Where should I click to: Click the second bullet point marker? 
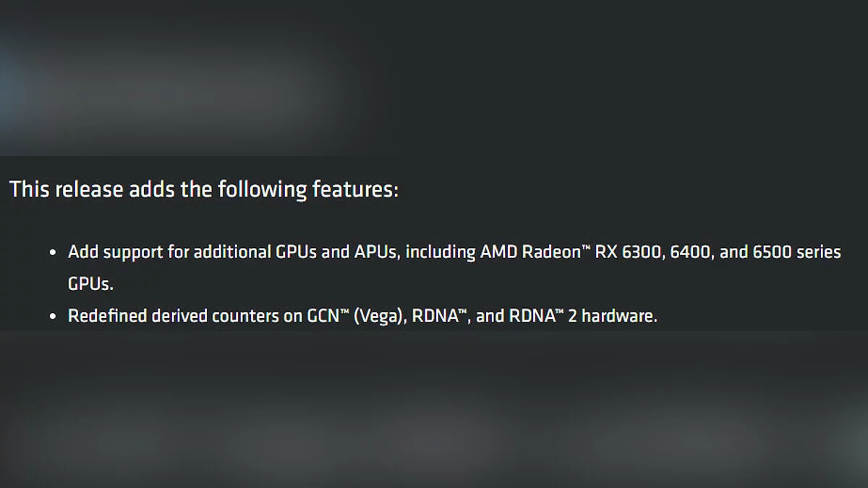pos(53,317)
